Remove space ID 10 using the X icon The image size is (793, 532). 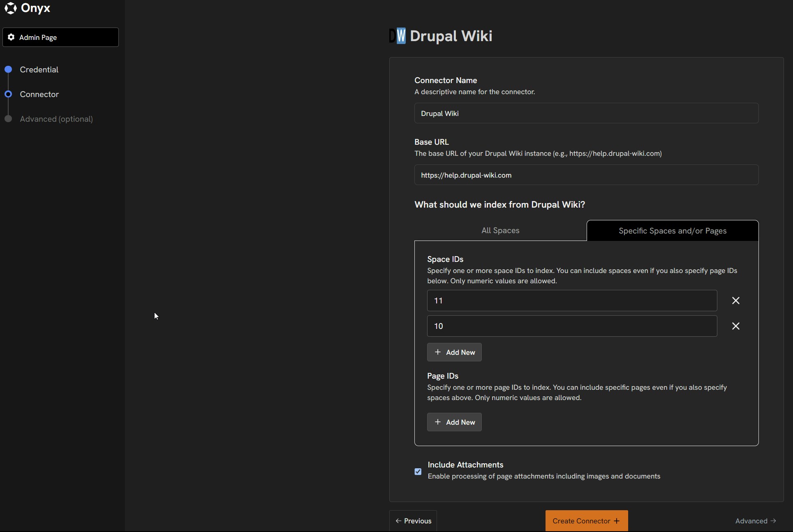(x=735, y=326)
